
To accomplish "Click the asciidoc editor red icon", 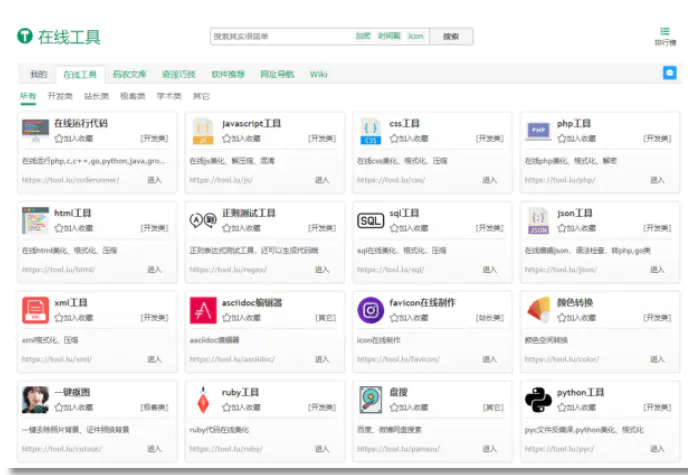I will [203, 310].
